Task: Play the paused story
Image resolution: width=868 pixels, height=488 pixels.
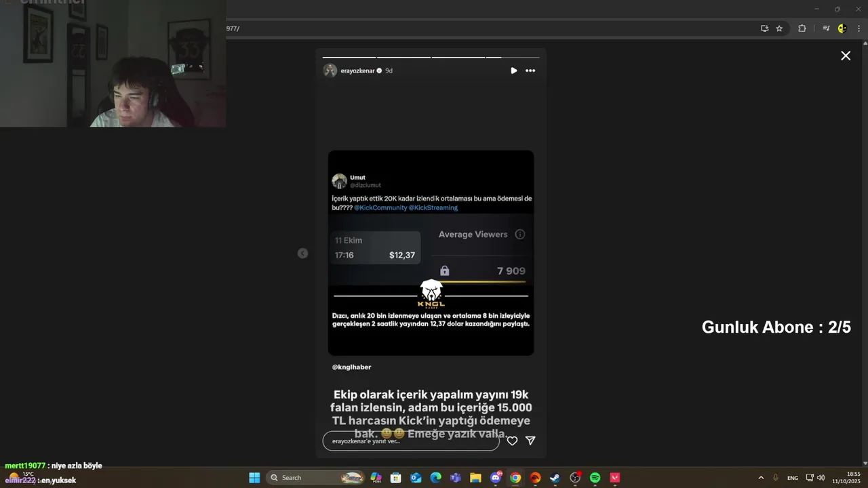Action: [x=513, y=70]
